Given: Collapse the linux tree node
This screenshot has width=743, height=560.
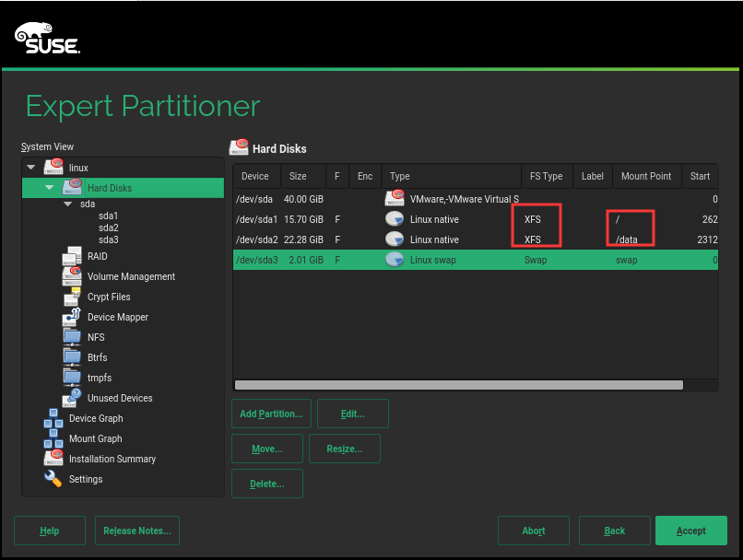Looking at the screenshot, I should click(x=30, y=168).
